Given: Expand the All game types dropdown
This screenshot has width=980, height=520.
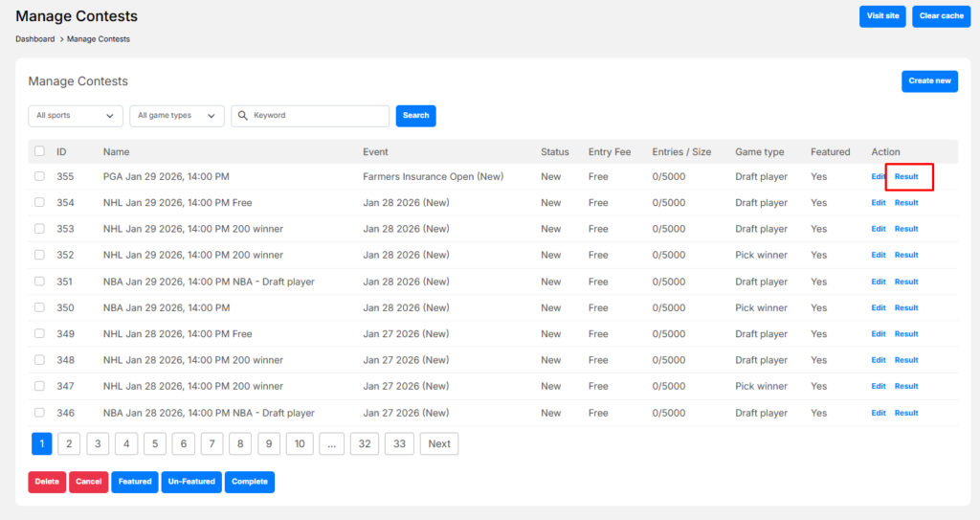Looking at the screenshot, I should (x=177, y=116).
